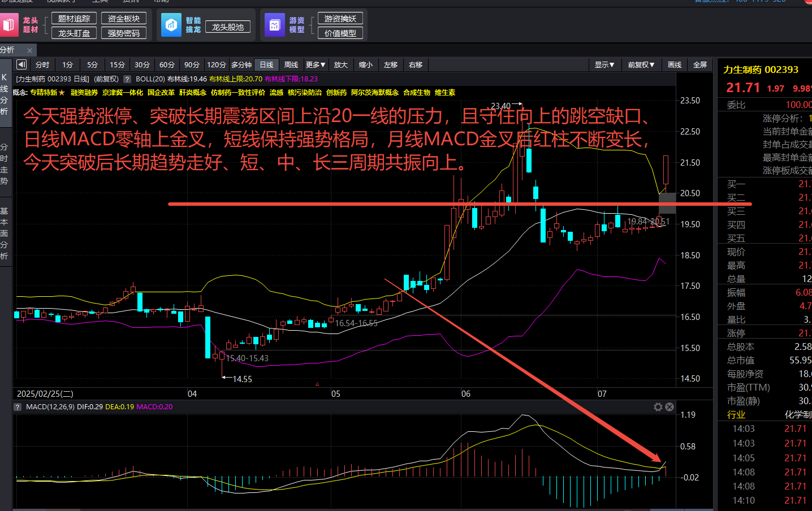Viewport: 812px width, 511px height.
Task: Select the 60分 period
Action: (167, 64)
